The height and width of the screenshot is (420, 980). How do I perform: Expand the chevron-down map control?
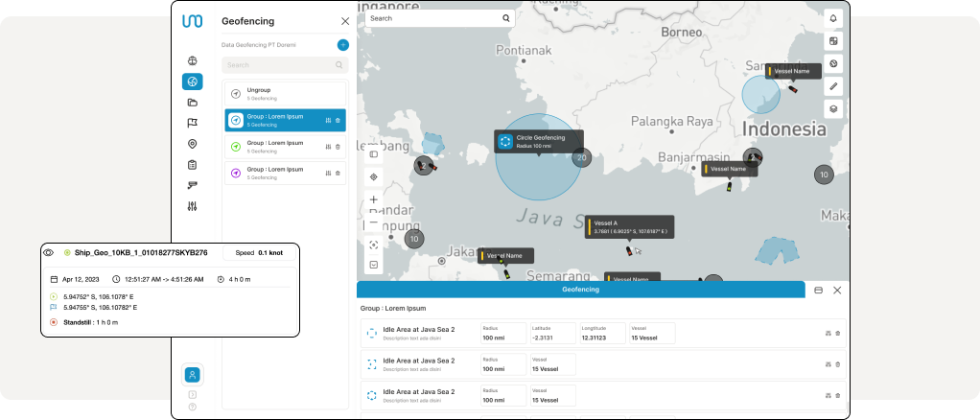(374, 265)
